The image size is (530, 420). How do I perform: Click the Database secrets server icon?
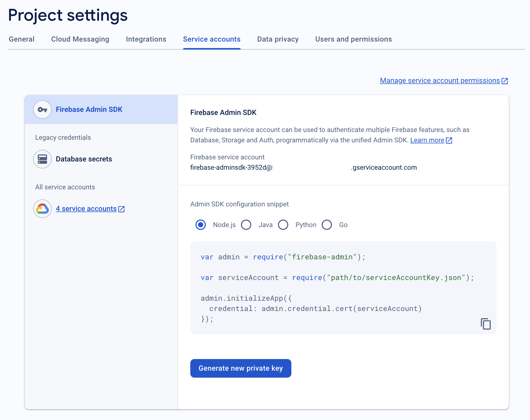pos(42,159)
